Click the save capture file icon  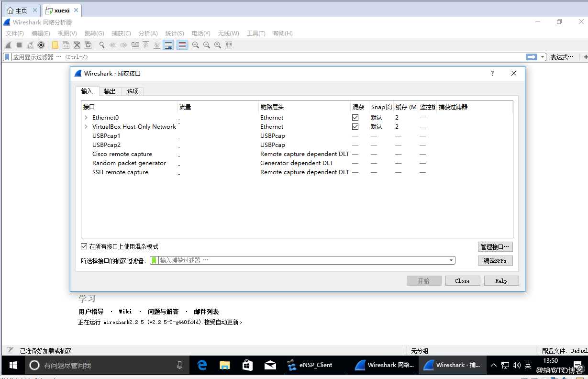pos(66,45)
